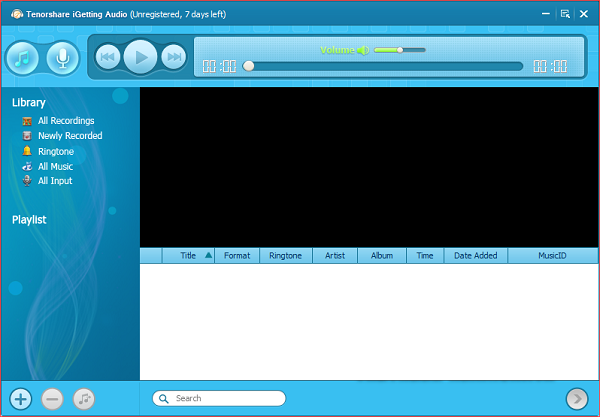Sort by the Date Added column
This screenshot has width=600, height=417.
point(475,256)
